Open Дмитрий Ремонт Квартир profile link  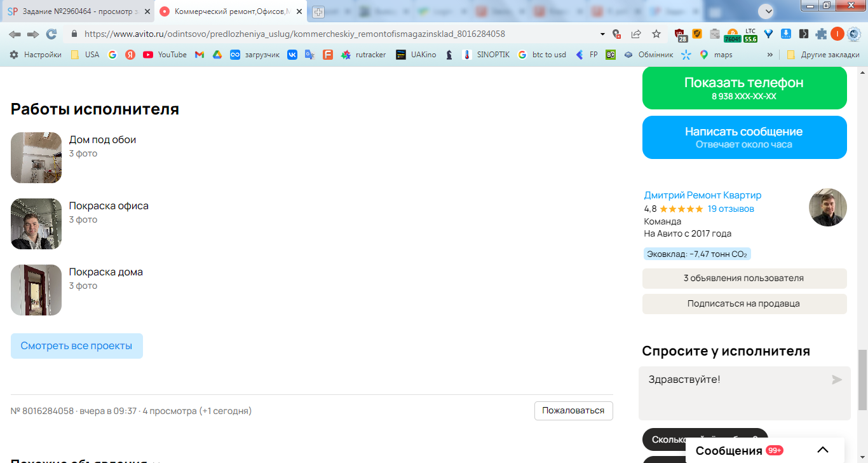point(703,195)
